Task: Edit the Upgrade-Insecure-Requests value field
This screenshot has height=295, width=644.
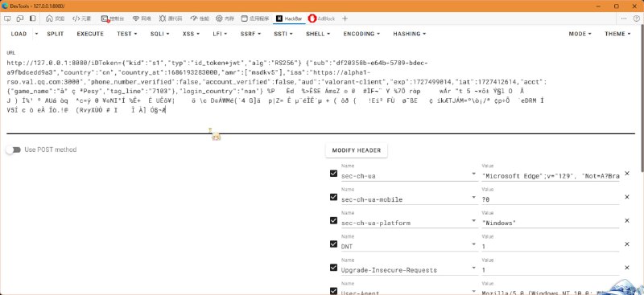Action: click(551, 270)
